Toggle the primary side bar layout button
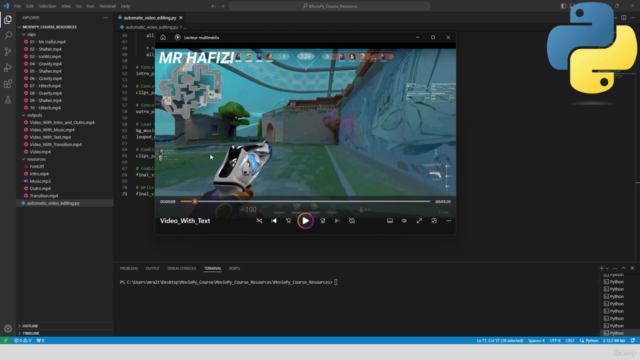 563,6
